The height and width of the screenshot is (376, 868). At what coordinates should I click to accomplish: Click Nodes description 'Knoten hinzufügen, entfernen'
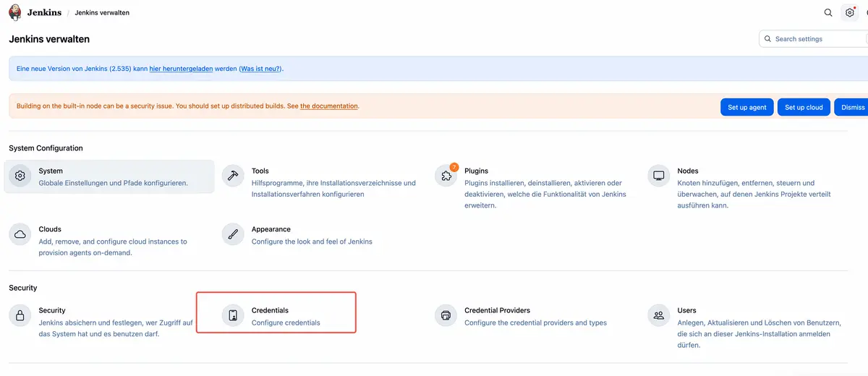754,195
